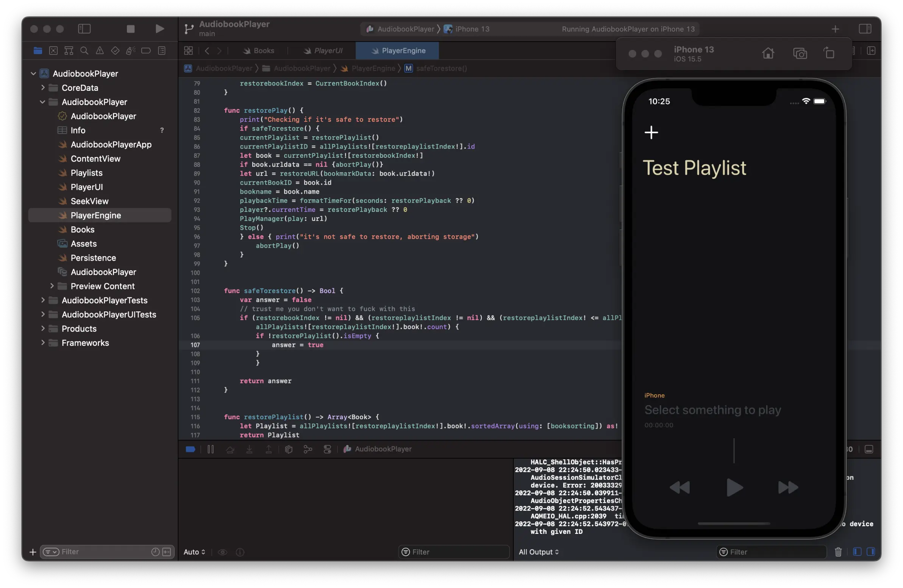Click the Stop button in Xcode toolbar
This screenshot has width=903, height=588.
(x=131, y=29)
